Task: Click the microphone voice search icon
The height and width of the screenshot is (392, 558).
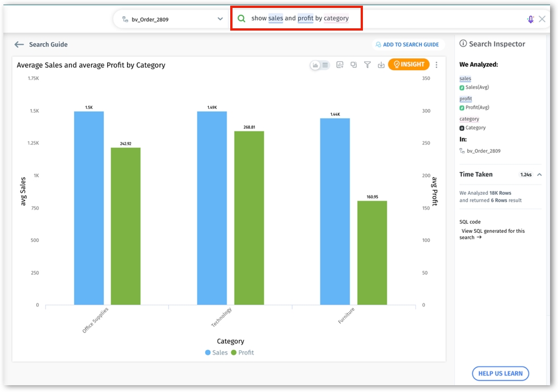Action: click(530, 19)
